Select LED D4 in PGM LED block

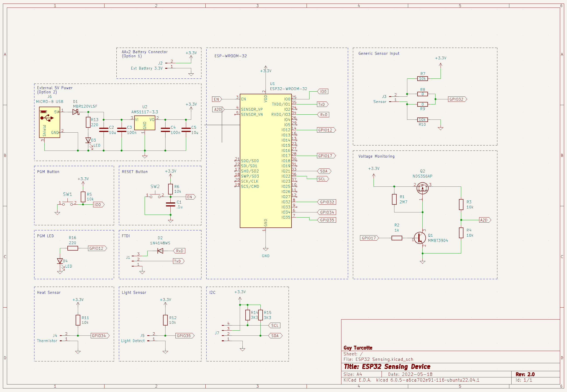pos(60,261)
